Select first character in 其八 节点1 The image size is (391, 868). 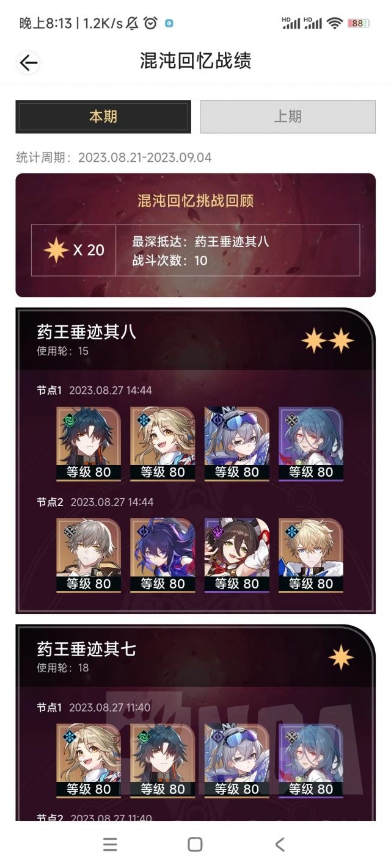pyautogui.click(x=89, y=444)
